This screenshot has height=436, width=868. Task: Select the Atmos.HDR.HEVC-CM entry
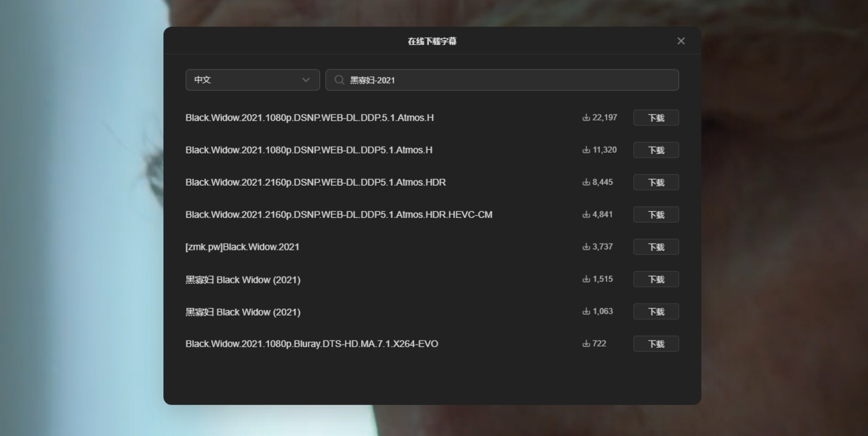(339, 215)
